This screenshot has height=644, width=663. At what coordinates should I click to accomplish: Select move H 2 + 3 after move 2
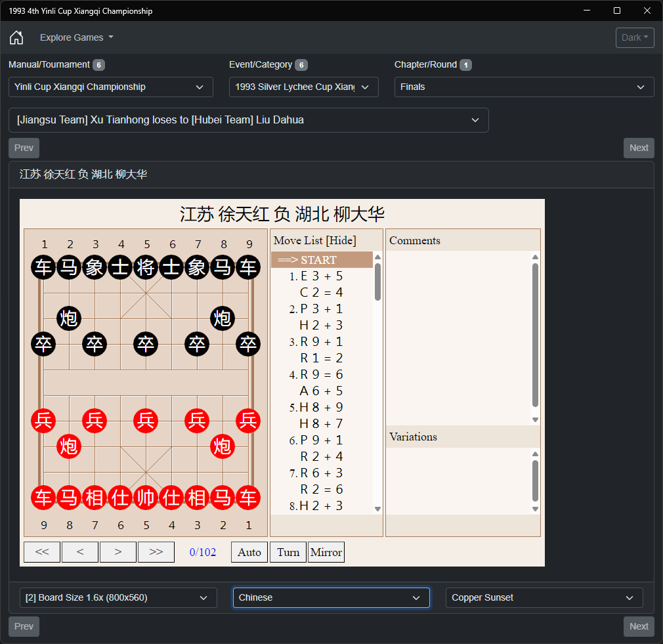point(322,325)
